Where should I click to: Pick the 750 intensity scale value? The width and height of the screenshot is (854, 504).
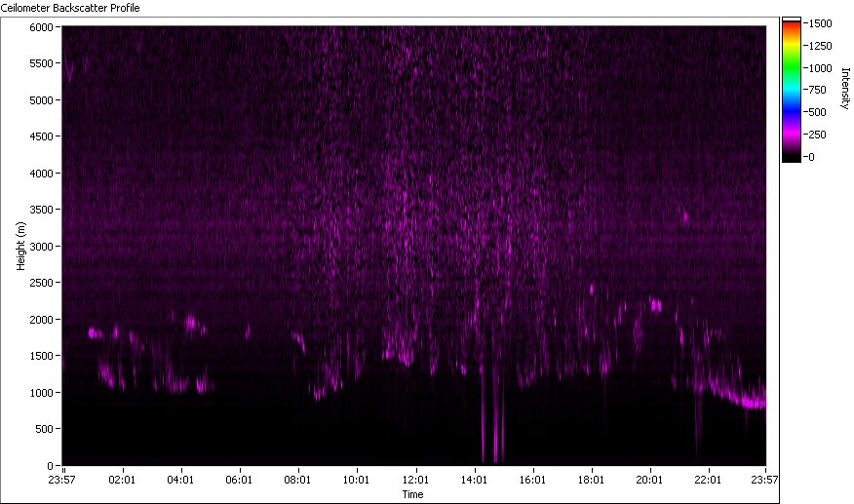(818, 90)
